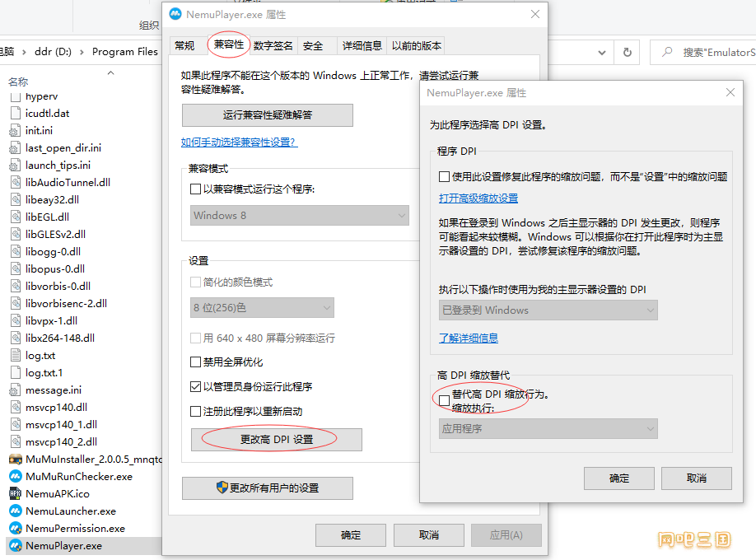Viewport: 756px width, 560px height.
Task: Switch to the 以前的版本 tab
Action: click(x=417, y=46)
